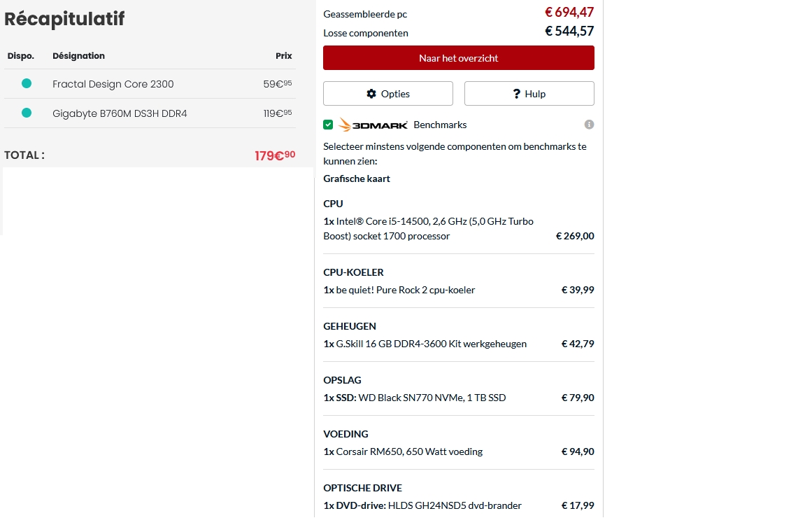Click the OPTISCHE DRIVE section heading
Screen dimensions: 812x518
pos(362,488)
